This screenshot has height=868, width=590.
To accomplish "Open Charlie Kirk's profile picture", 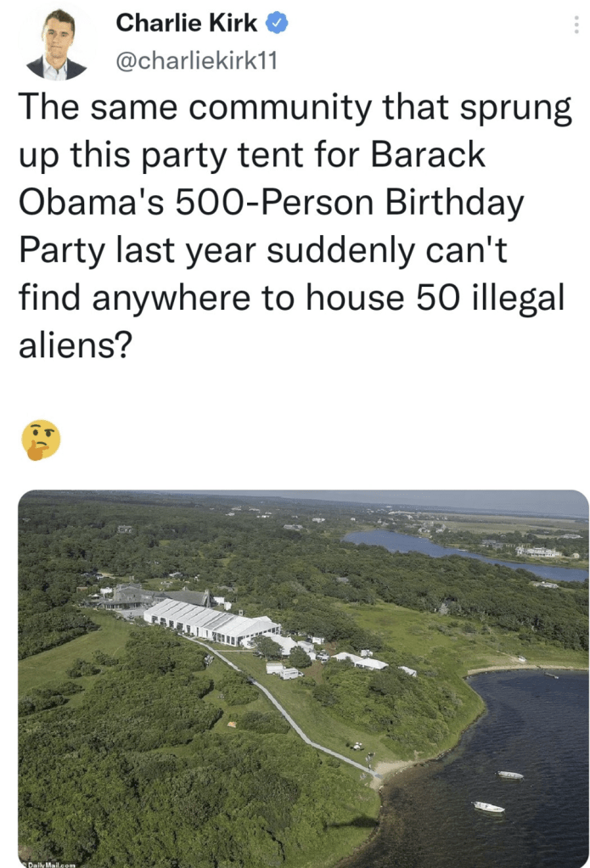I will pos(57,44).
